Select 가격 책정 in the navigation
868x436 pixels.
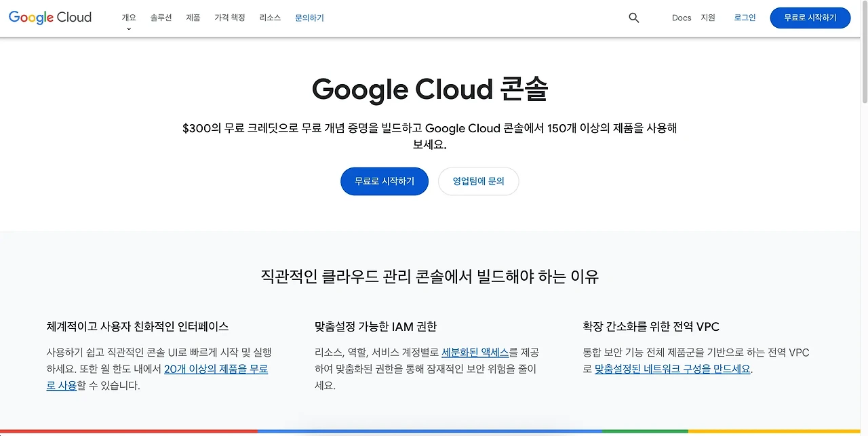point(230,18)
